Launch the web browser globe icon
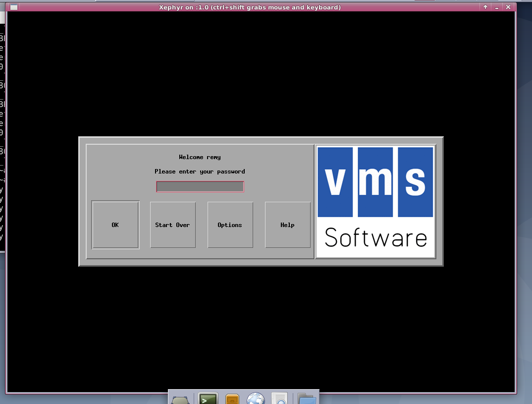The width and height of the screenshot is (532, 404). pos(256,398)
